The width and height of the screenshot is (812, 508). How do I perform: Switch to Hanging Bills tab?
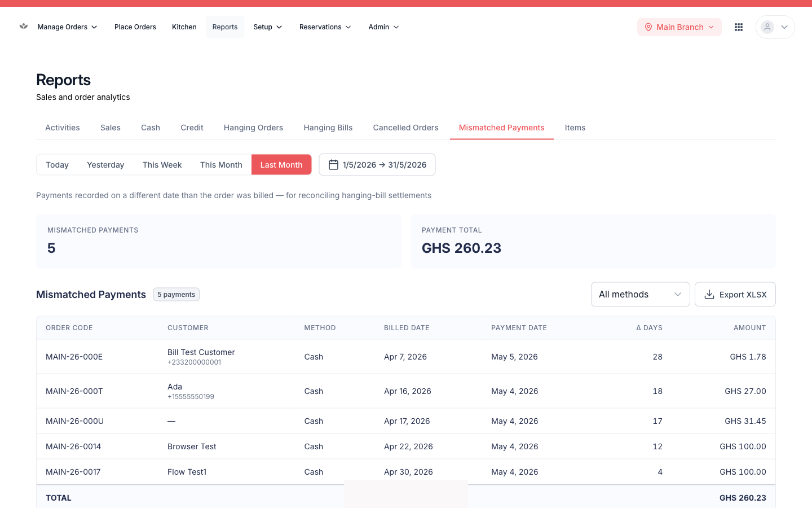tap(328, 128)
